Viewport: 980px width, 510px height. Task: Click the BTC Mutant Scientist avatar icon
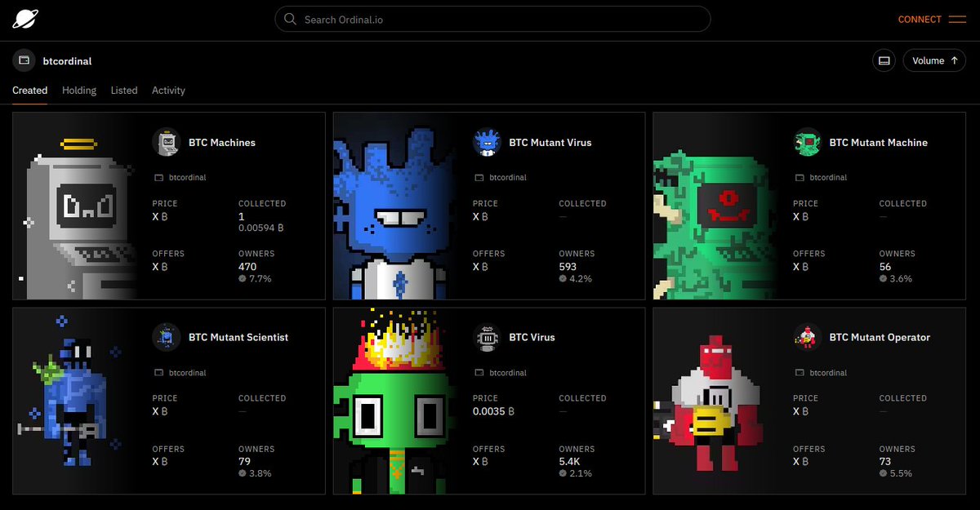(x=167, y=337)
